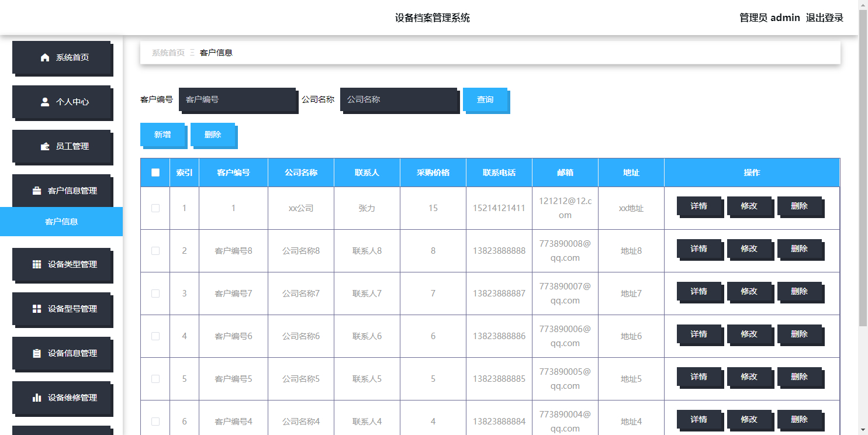Toggle the select-all checkbox in table header
Image resolution: width=868 pixels, height=435 pixels.
[x=155, y=172]
